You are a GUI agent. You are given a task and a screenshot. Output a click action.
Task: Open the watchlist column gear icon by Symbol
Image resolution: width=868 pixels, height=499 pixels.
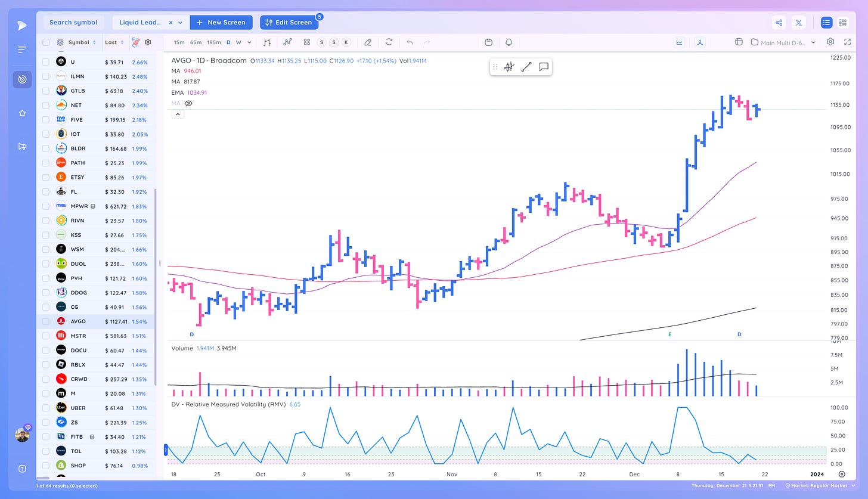pyautogui.click(x=60, y=42)
